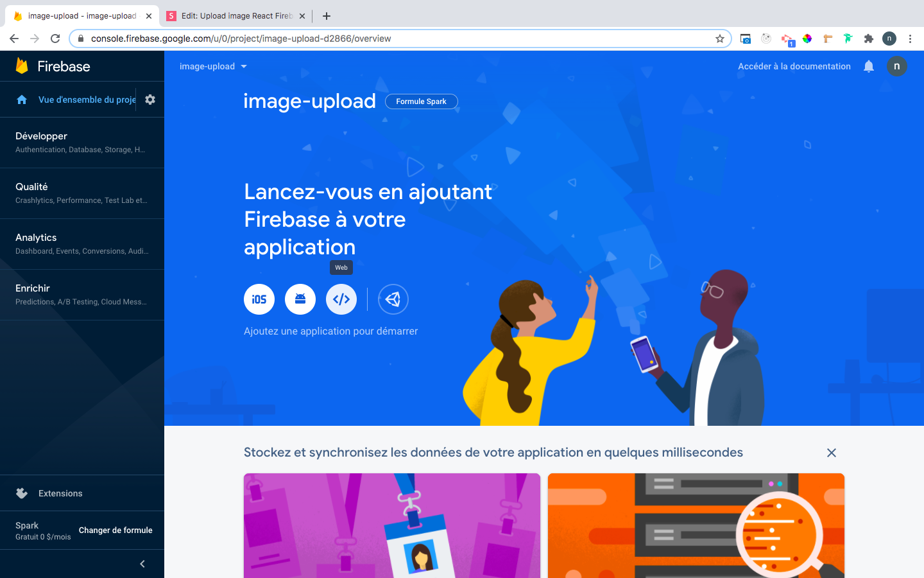Viewport: 924px width, 578px height.
Task: Expand the Enrichir section
Action: (82, 295)
